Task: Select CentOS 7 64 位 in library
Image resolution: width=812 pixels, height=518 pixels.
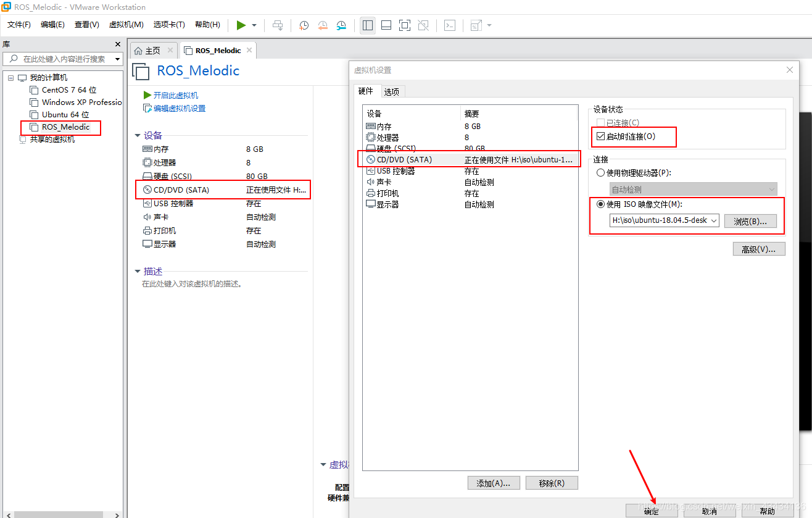Action: point(64,90)
